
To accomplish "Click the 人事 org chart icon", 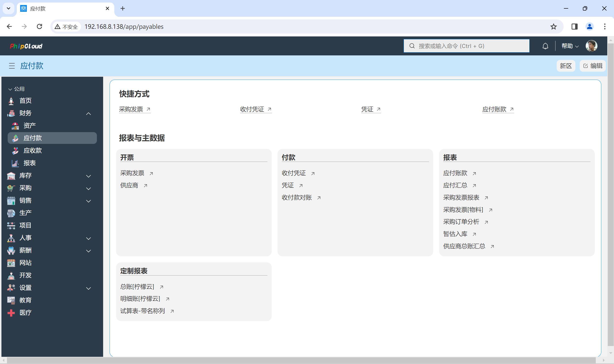I will click(11, 238).
